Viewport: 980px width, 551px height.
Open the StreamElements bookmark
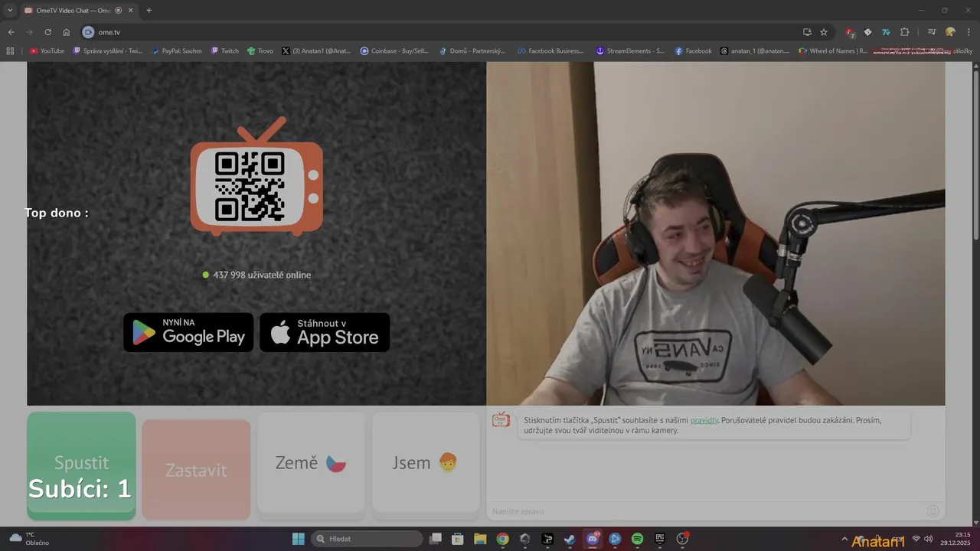(630, 51)
